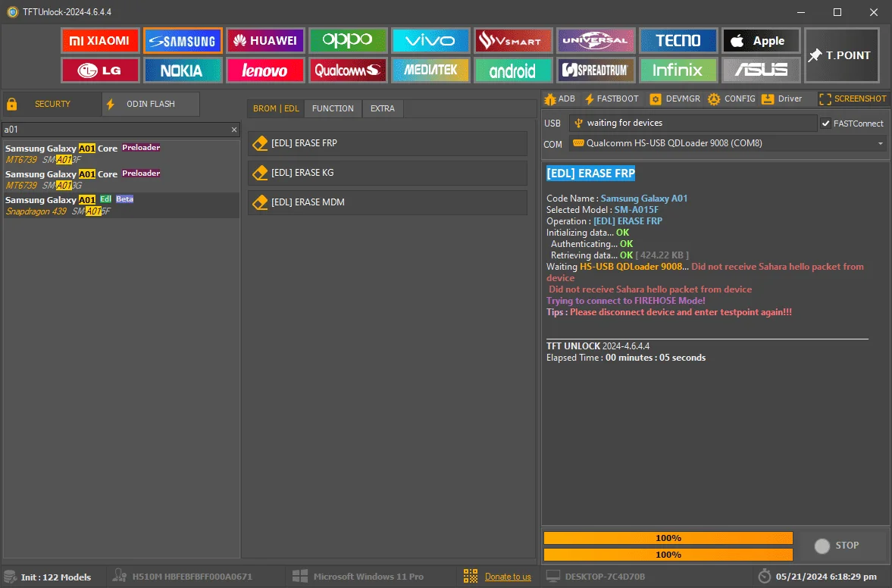Select the Qualcomm brand button
Viewport: 892px width, 588px height.
pos(348,70)
